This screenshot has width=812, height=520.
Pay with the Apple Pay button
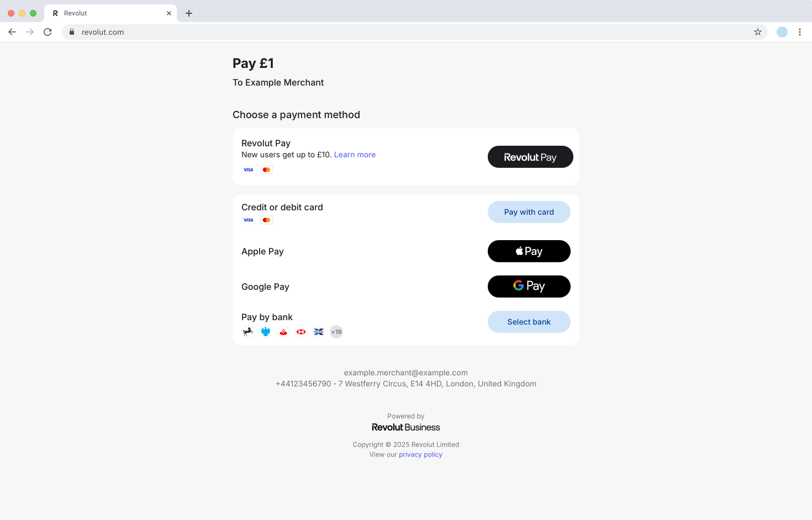(529, 251)
